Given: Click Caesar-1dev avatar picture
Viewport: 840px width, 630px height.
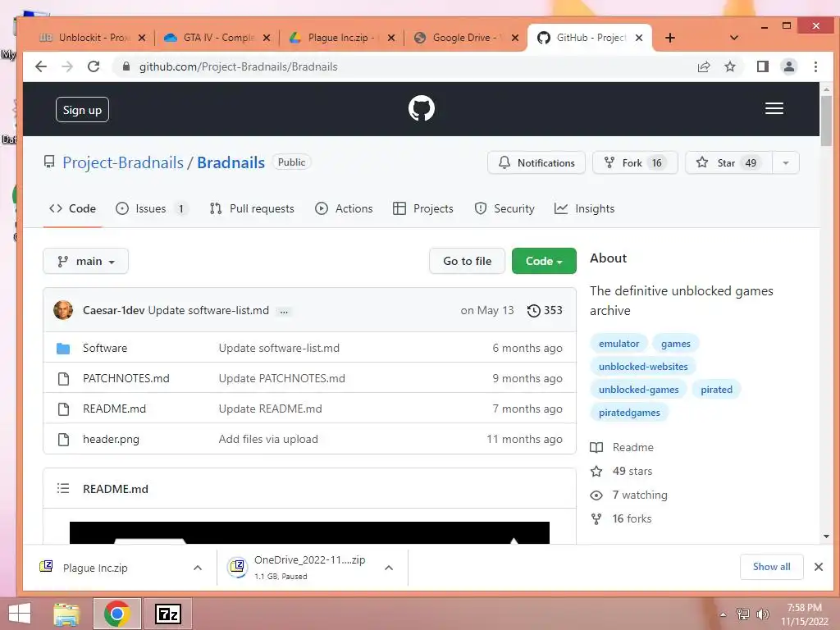Looking at the screenshot, I should tap(63, 310).
